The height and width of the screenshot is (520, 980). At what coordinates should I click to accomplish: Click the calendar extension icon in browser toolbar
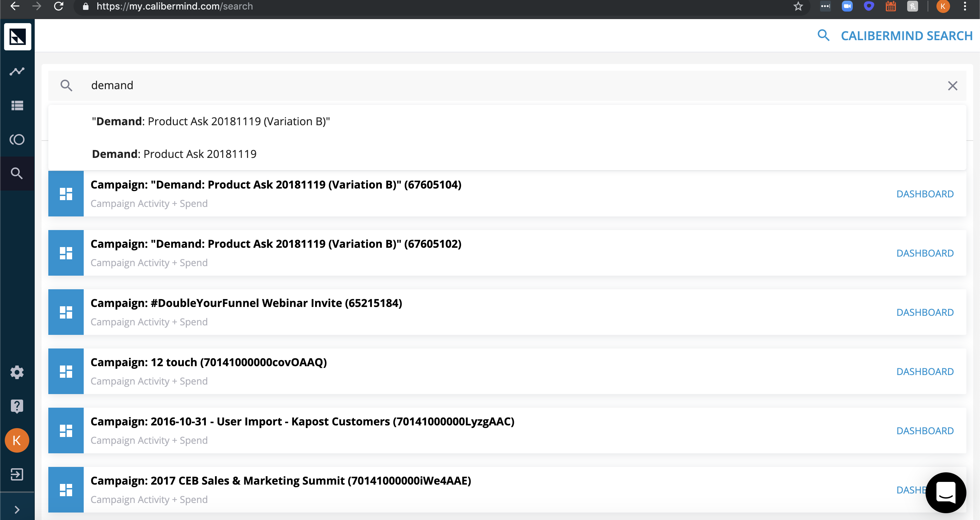click(891, 6)
